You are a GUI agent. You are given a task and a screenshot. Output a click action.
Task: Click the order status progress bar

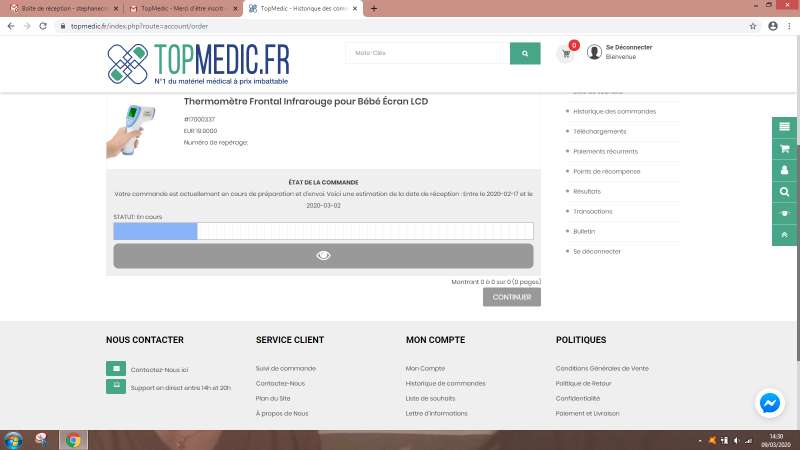pyautogui.click(x=323, y=231)
